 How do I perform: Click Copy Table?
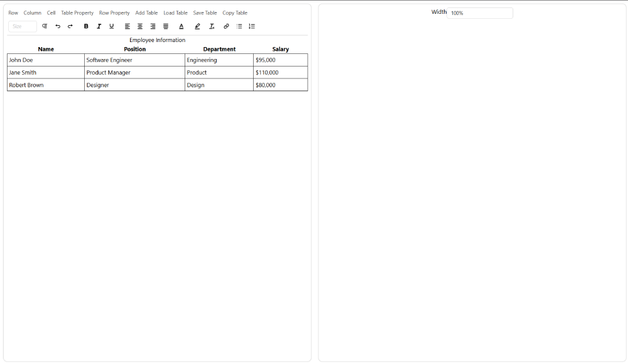(x=235, y=13)
